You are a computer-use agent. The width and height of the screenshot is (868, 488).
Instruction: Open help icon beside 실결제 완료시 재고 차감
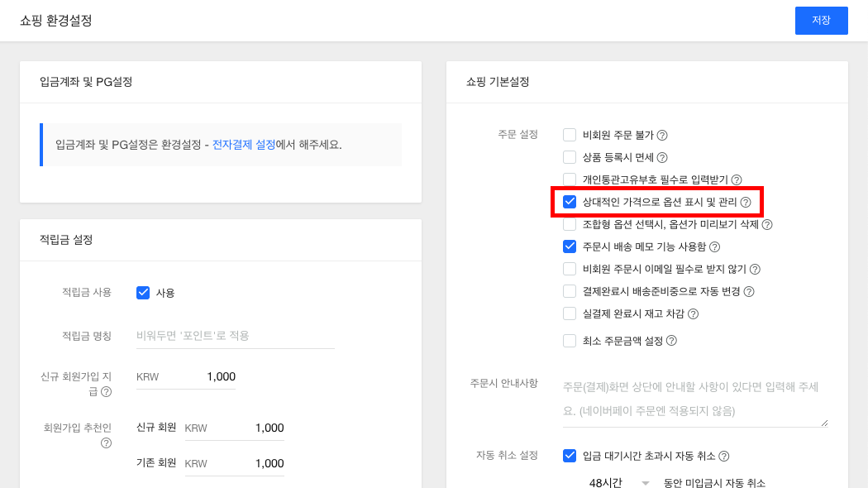(x=693, y=314)
